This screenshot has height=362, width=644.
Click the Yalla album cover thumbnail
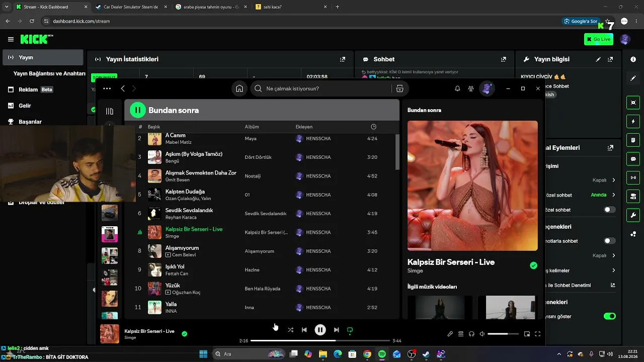(x=154, y=307)
